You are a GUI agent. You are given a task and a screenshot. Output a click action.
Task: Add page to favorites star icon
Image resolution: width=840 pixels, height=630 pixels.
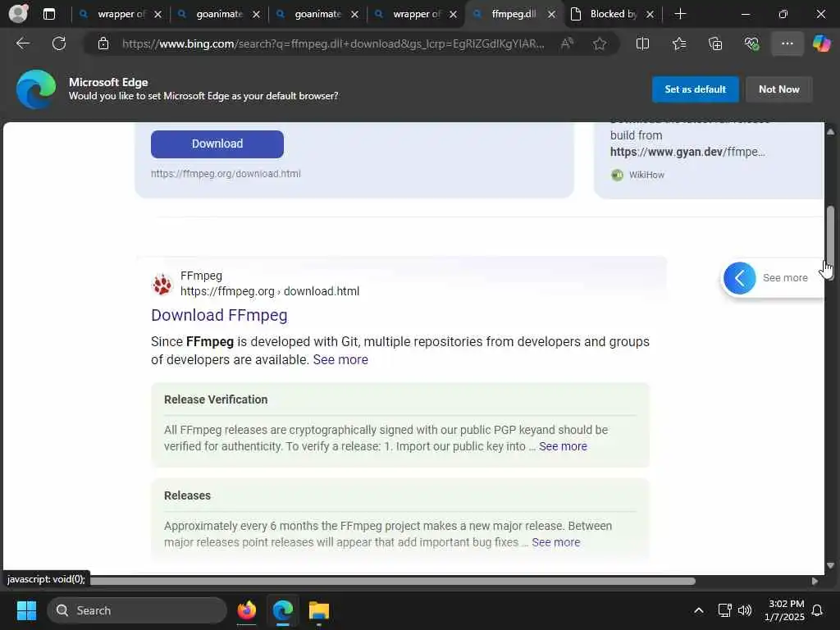(600, 43)
